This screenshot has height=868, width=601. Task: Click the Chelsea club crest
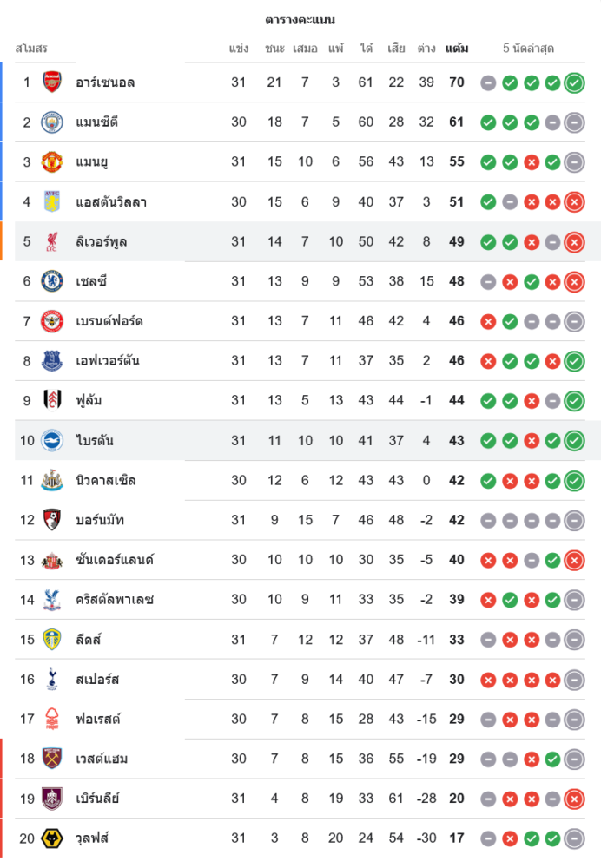52,281
